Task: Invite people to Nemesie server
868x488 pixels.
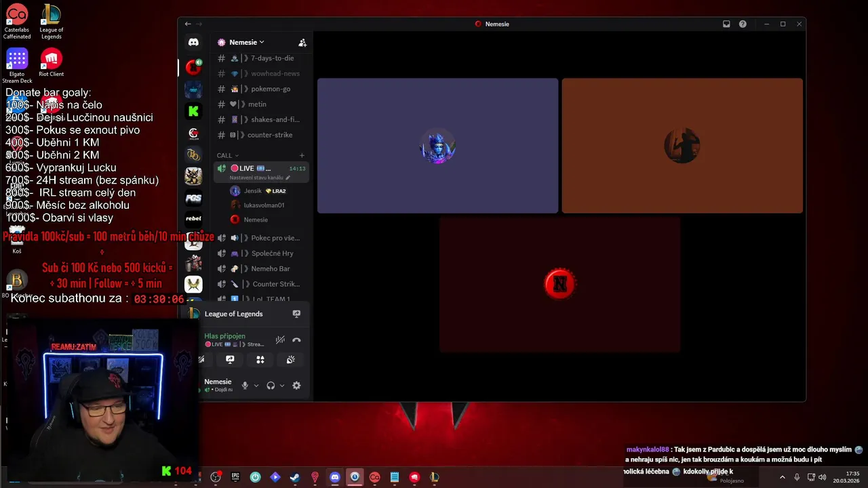Action: tap(302, 42)
